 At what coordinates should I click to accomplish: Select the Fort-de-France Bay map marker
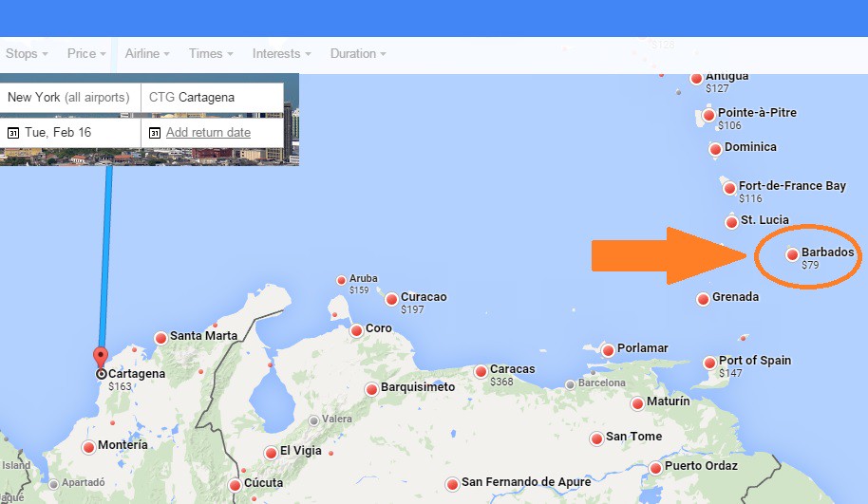pyautogui.click(x=729, y=188)
